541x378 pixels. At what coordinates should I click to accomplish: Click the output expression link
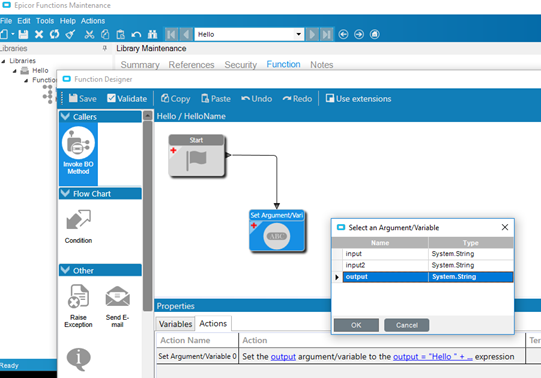[x=433, y=357]
